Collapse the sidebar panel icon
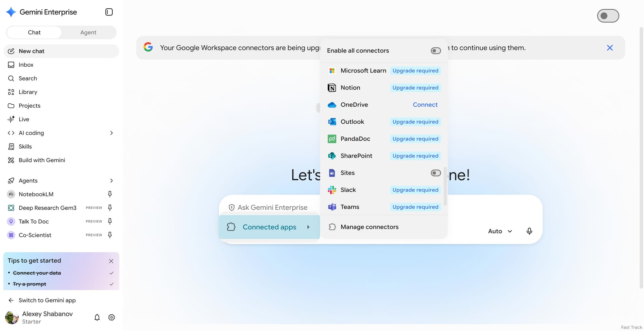 pos(109,12)
